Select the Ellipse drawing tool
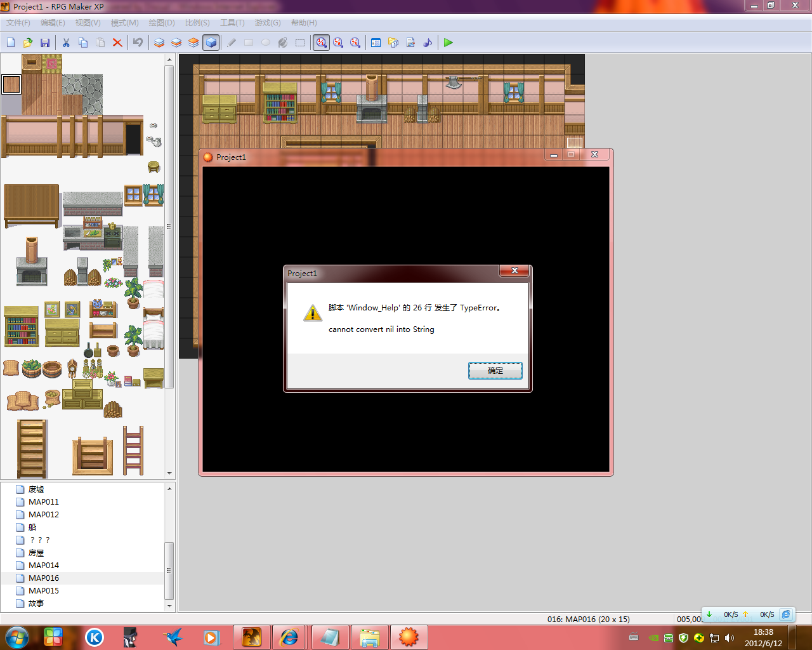This screenshot has height=650, width=812. [266, 43]
